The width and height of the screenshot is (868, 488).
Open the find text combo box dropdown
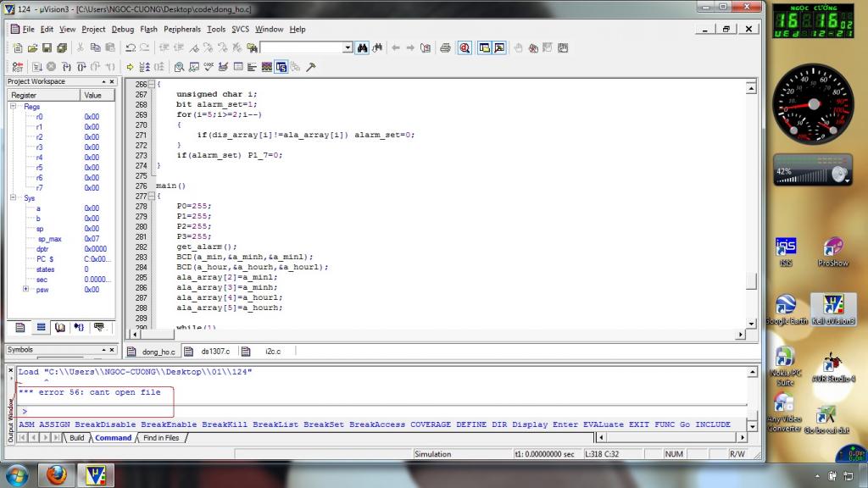click(348, 48)
